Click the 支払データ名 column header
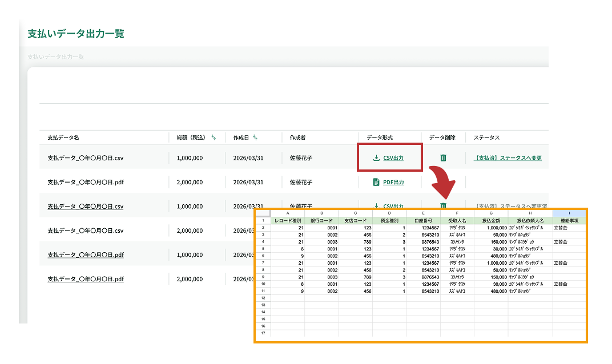The image size is (612, 364). [63, 137]
